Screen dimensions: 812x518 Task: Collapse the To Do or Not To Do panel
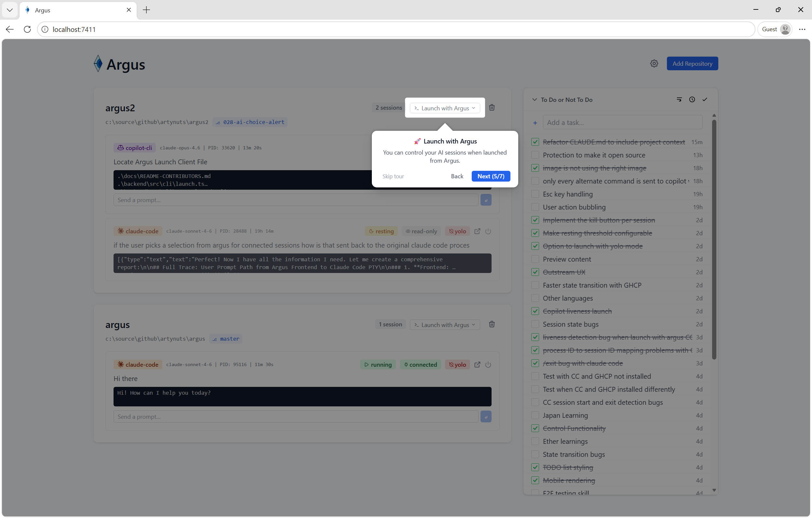(x=534, y=100)
